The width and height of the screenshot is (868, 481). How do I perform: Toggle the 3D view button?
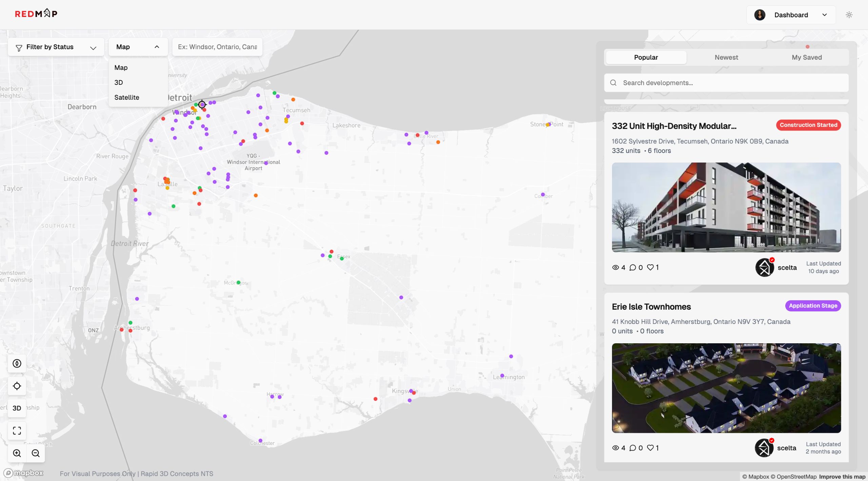(x=17, y=408)
